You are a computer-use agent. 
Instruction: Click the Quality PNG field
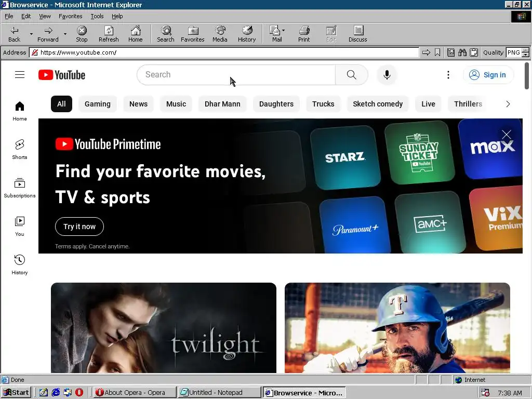pos(514,52)
